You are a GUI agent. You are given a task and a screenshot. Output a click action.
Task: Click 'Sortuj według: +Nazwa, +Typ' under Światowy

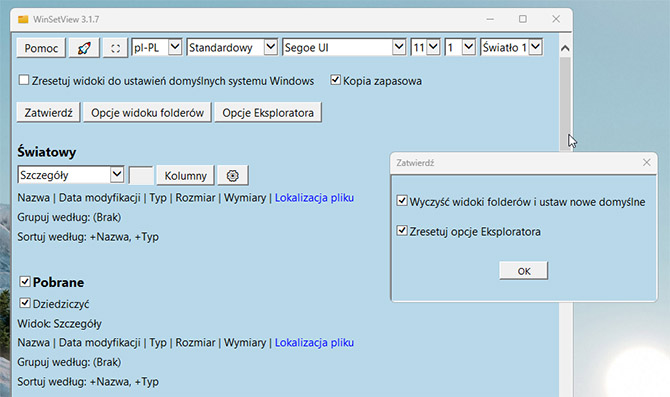pyautogui.click(x=88, y=237)
